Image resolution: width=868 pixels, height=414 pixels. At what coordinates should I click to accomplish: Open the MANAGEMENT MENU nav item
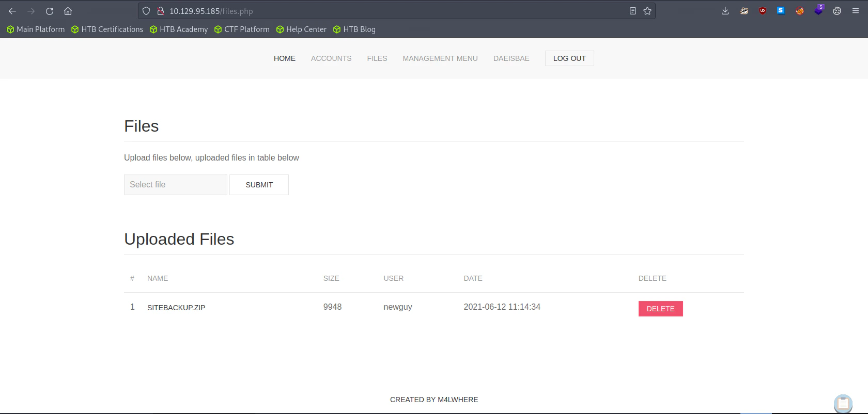click(440, 58)
